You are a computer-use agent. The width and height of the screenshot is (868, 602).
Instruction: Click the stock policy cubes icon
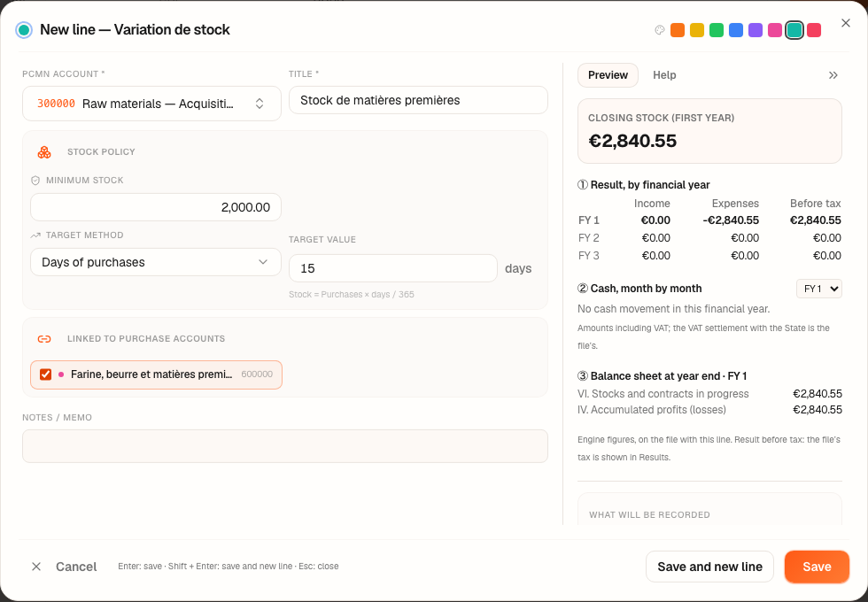tap(44, 152)
